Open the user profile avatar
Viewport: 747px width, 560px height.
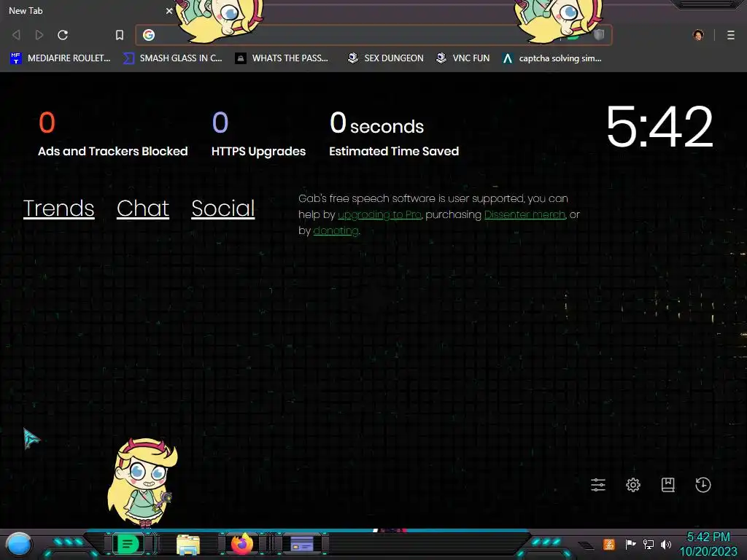point(698,35)
